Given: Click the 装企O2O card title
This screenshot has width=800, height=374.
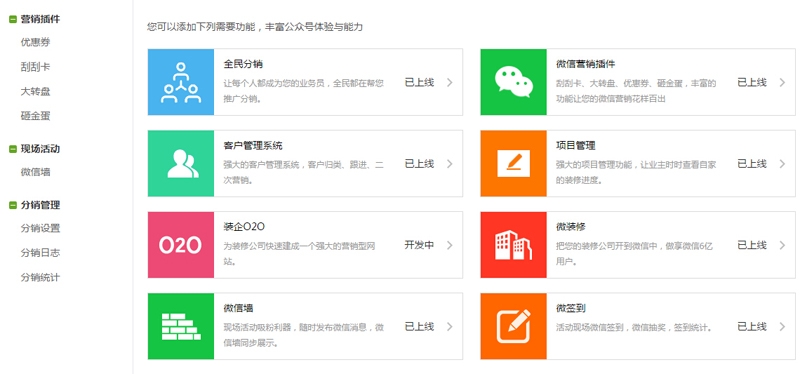Looking at the screenshot, I should coord(244,227).
